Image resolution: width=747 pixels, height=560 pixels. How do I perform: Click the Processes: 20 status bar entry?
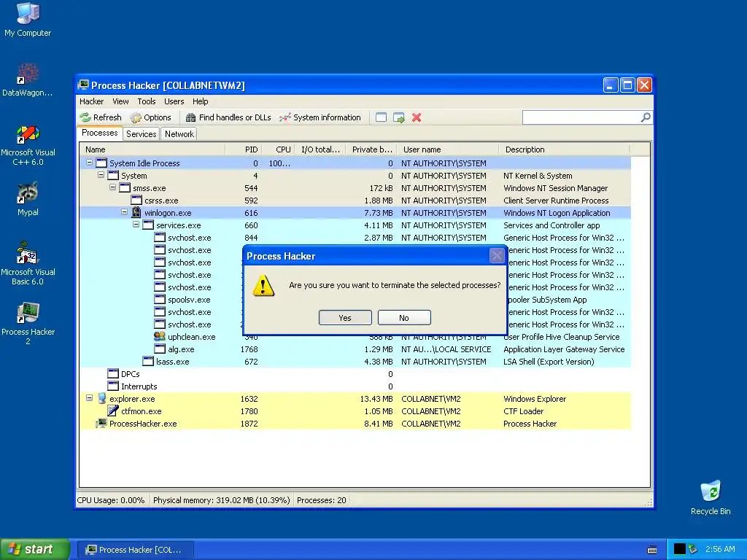322,500
